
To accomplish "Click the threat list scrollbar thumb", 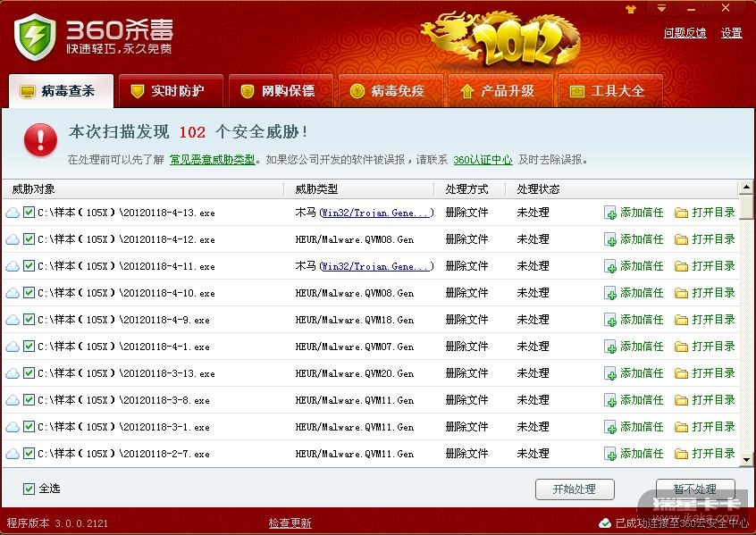I will click(x=746, y=206).
